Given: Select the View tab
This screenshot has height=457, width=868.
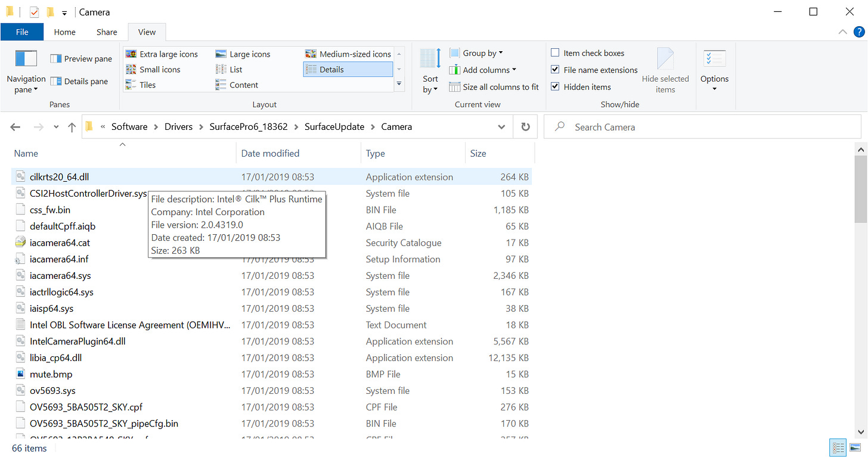Looking at the screenshot, I should [x=147, y=32].
